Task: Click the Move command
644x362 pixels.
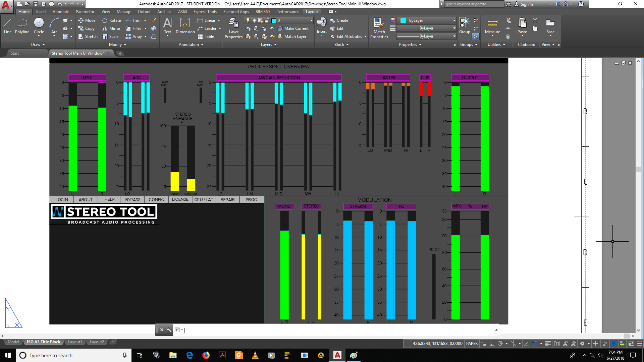Action: point(87,20)
